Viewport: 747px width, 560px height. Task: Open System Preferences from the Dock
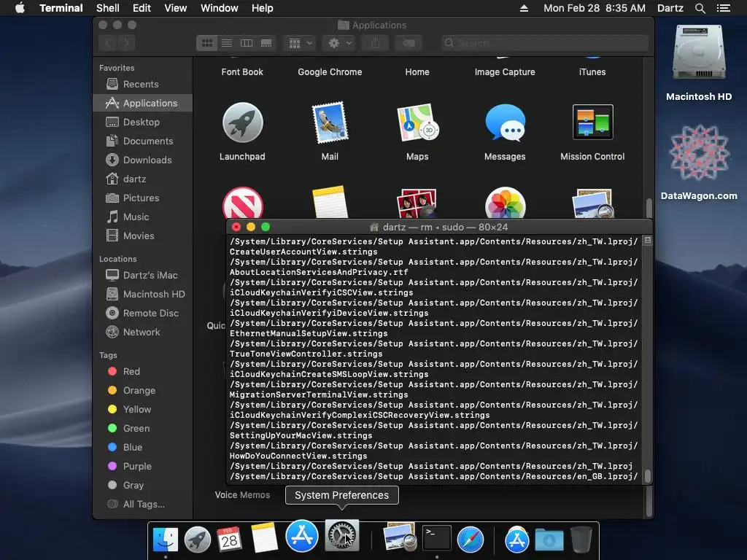[x=341, y=536]
